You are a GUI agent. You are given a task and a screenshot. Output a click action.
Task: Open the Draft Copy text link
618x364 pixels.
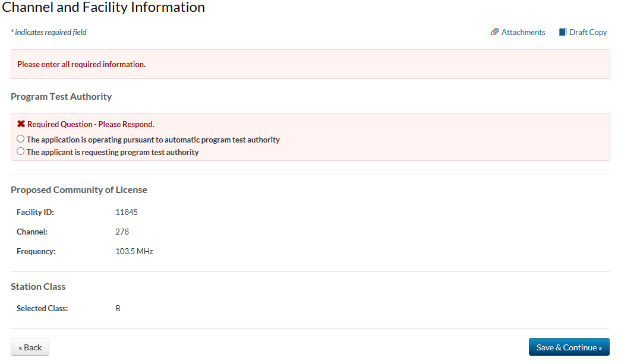tap(588, 32)
